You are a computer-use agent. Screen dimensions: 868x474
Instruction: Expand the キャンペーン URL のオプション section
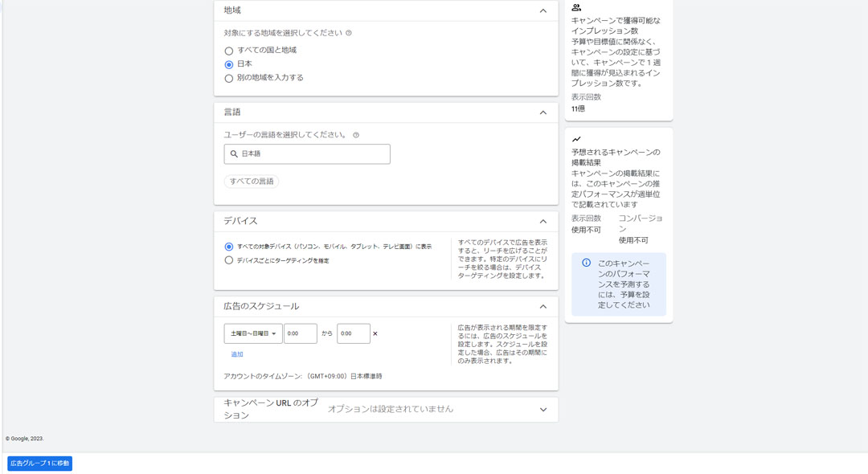(x=543, y=410)
